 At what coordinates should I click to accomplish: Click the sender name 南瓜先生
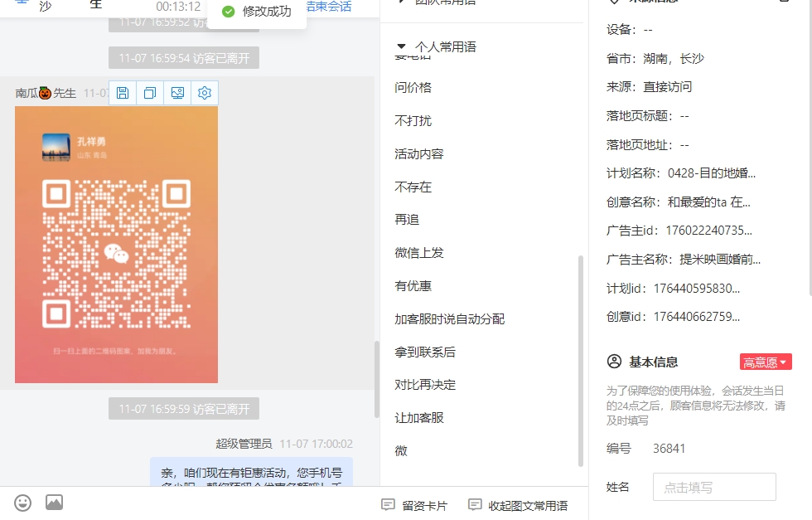coord(46,94)
